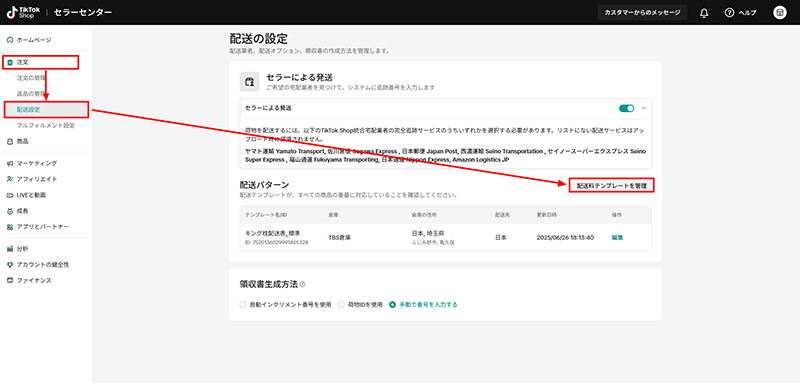Click セラーセンター header title
This screenshot has width=800, height=383.
[x=83, y=13]
